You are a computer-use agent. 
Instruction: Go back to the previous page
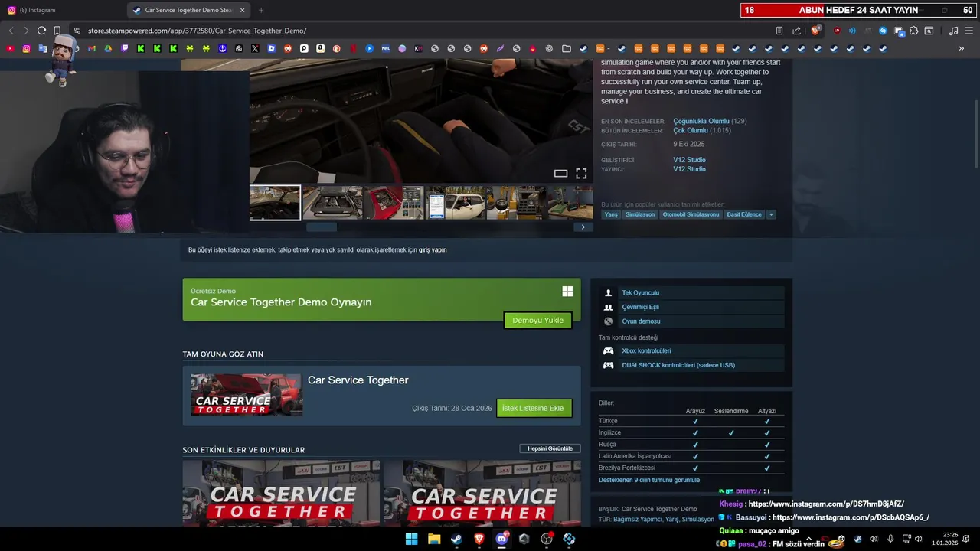[x=11, y=31]
